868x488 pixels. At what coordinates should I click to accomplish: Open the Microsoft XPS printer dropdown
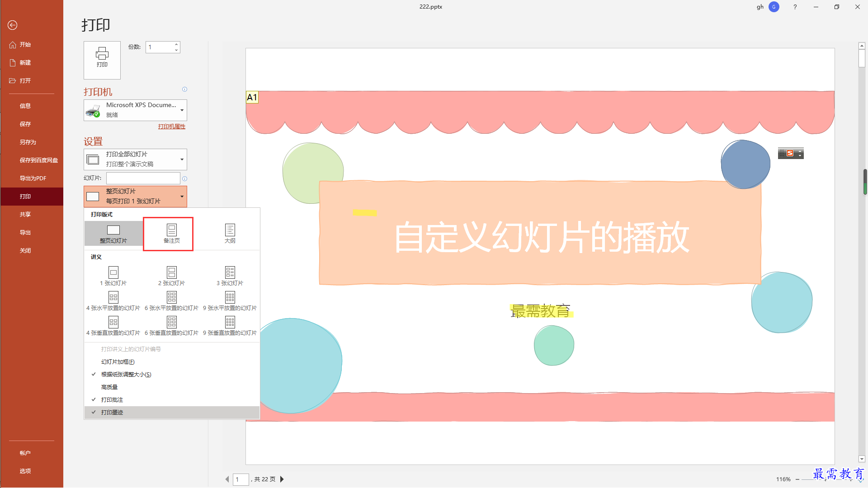[135, 110]
